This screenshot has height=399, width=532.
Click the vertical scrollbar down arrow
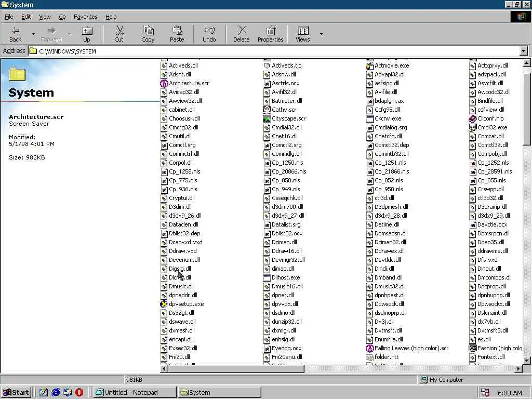[x=527, y=361]
